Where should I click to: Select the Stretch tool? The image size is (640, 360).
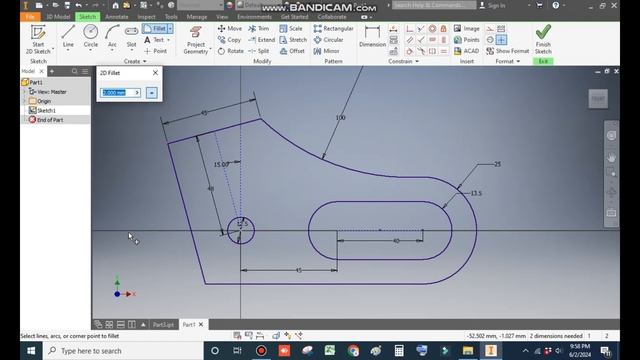[x=293, y=40]
